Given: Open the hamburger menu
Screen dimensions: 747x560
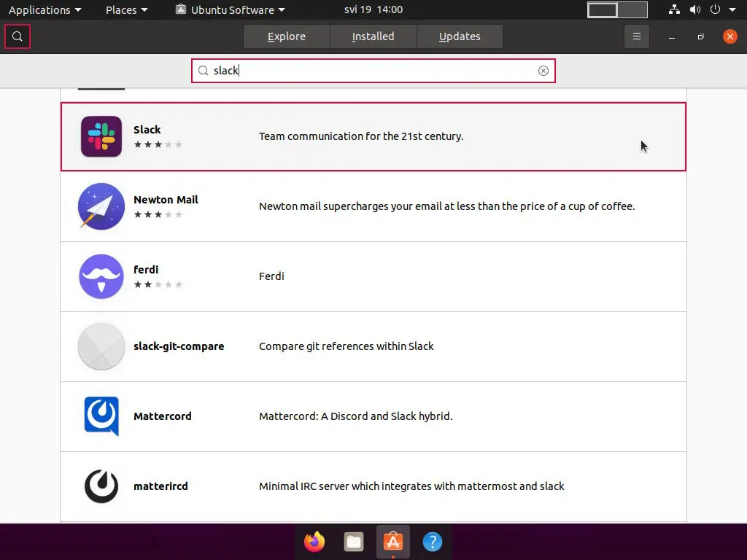Looking at the screenshot, I should 636,36.
